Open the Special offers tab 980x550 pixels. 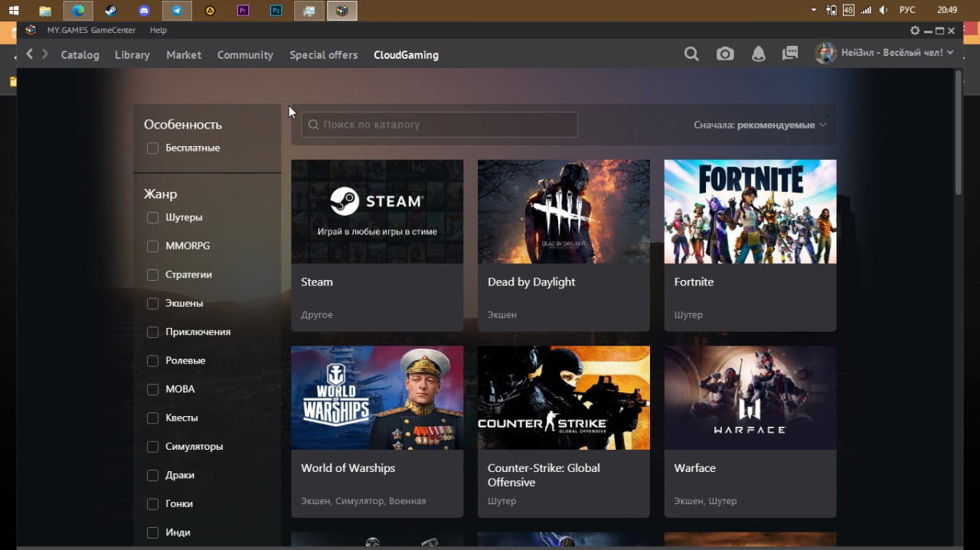tap(323, 55)
